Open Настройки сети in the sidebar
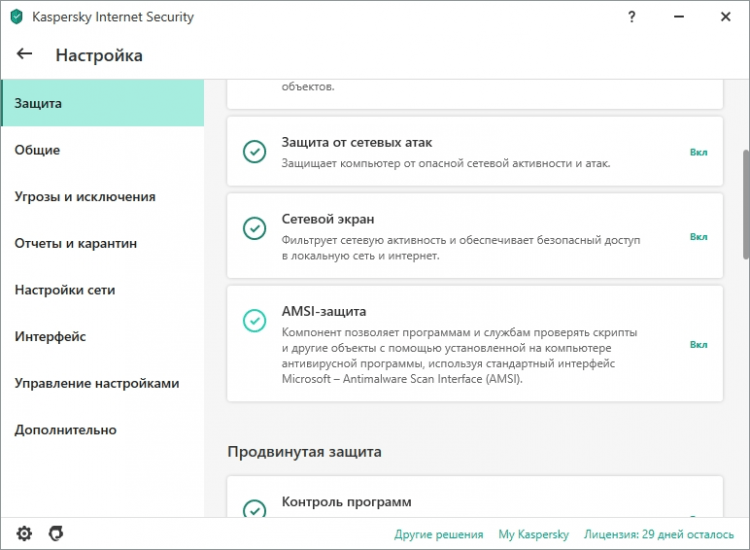Screen dimensions: 750x550 (65, 290)
